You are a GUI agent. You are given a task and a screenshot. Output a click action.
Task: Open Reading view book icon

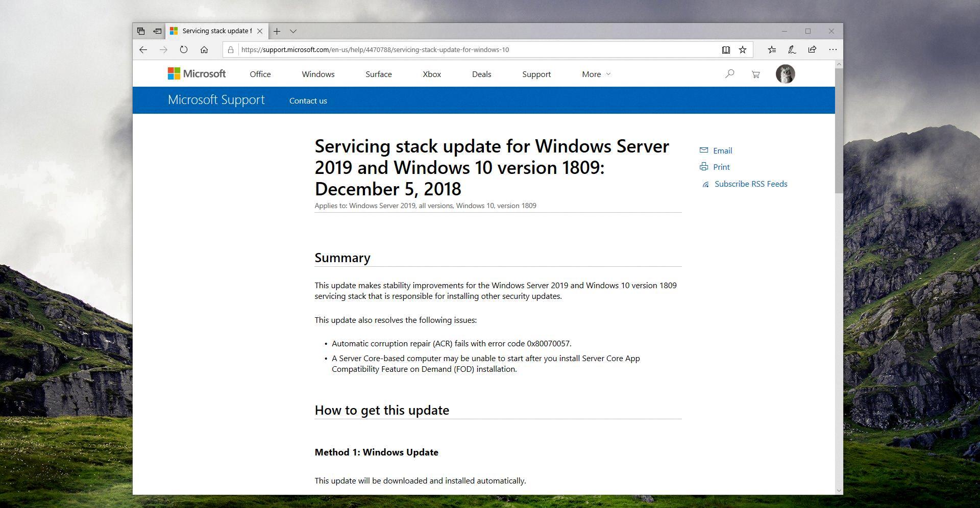pos(725,49)
